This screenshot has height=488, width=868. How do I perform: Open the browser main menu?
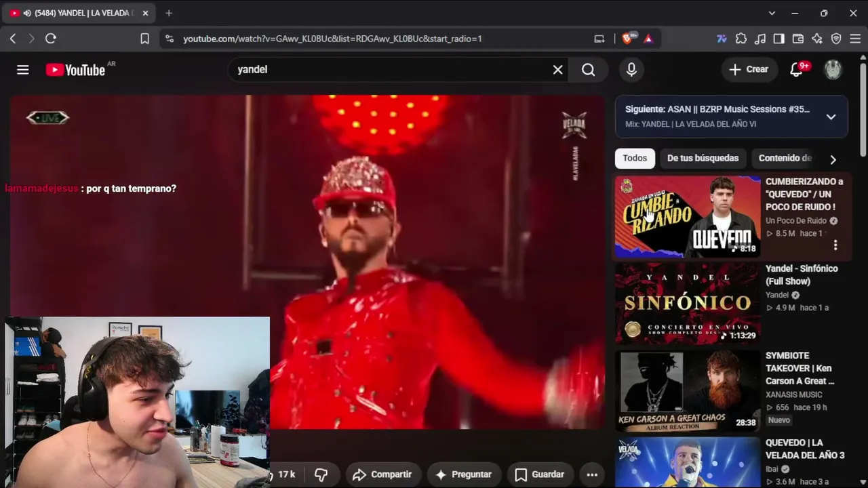point(855,39)
